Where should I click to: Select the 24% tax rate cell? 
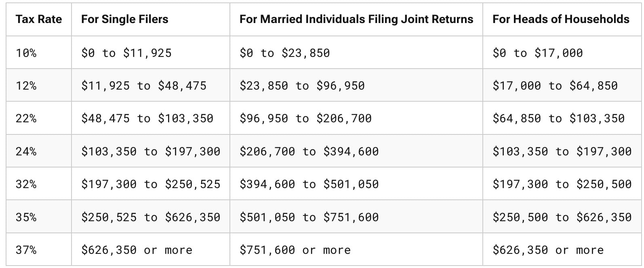click(26, 151)
